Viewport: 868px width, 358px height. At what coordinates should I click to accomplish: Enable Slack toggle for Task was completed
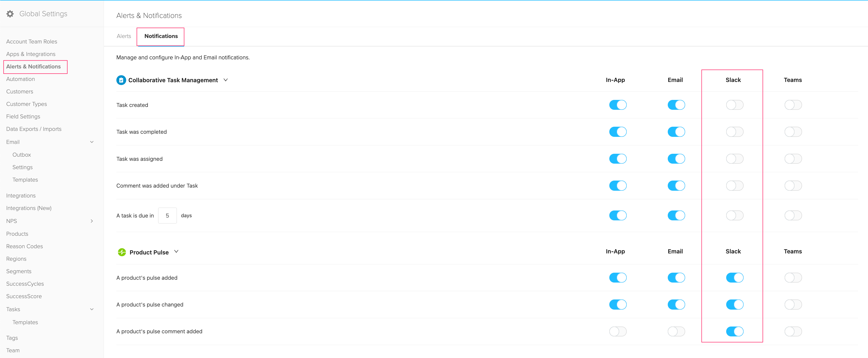click(x=735, y=132)
